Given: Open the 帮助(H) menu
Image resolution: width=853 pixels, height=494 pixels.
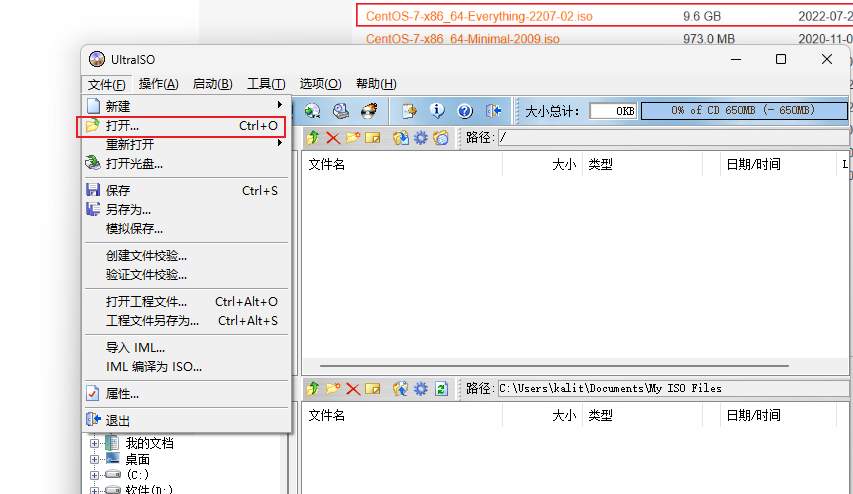Looking at the screenshot, I should pyautogui.click(x=376, y=84).
